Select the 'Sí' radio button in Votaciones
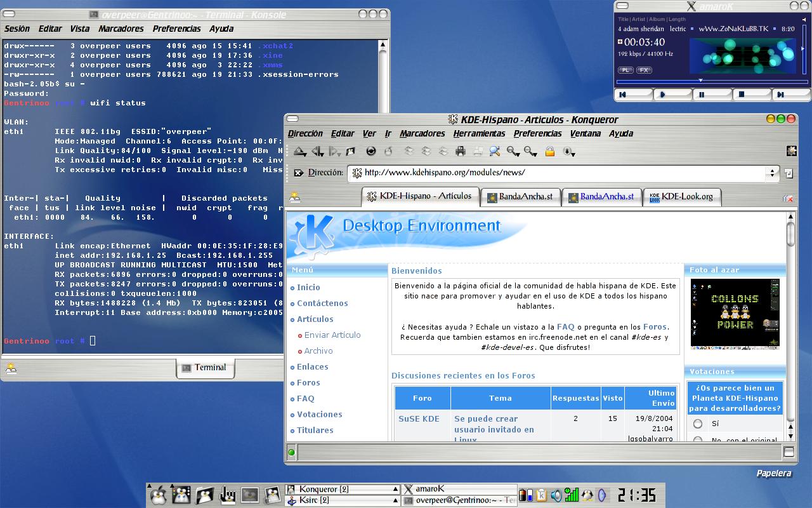The image size is (812, 508). pyautogui.click(x=698, y=424)
